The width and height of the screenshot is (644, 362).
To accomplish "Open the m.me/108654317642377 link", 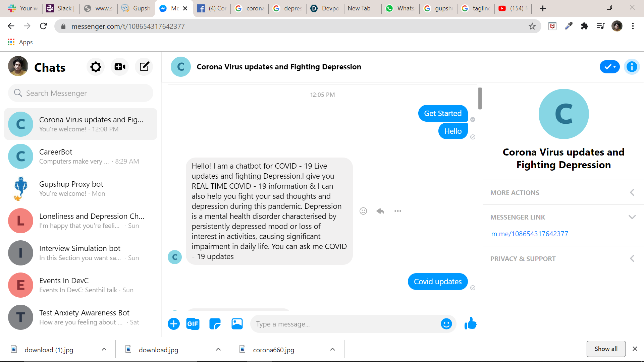I will 530,234.
